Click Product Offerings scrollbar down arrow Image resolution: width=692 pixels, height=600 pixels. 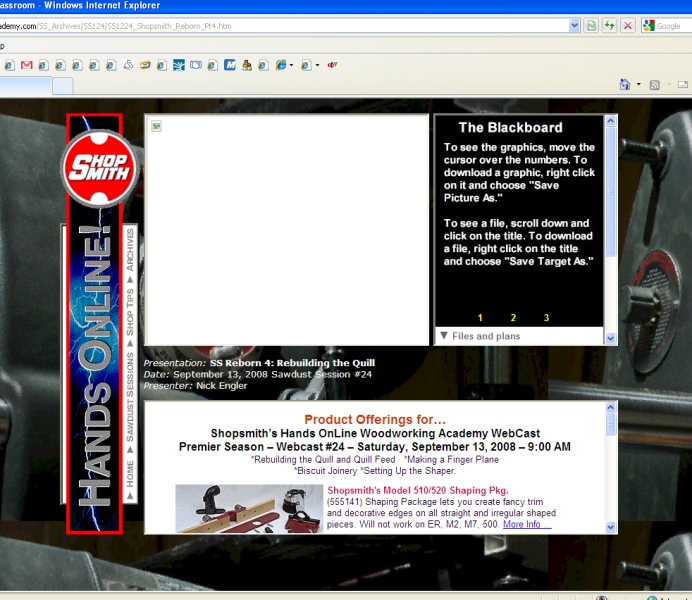610,527
